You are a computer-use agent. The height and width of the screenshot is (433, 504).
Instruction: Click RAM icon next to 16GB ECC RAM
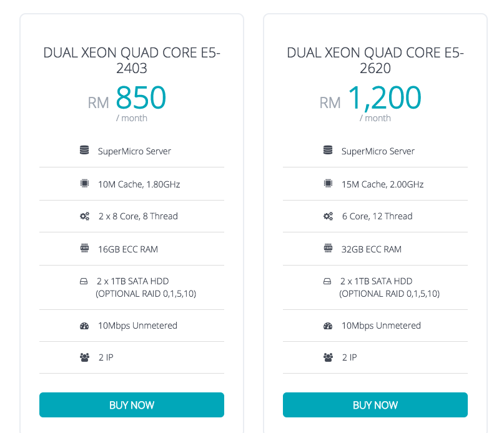click(84, 248)
